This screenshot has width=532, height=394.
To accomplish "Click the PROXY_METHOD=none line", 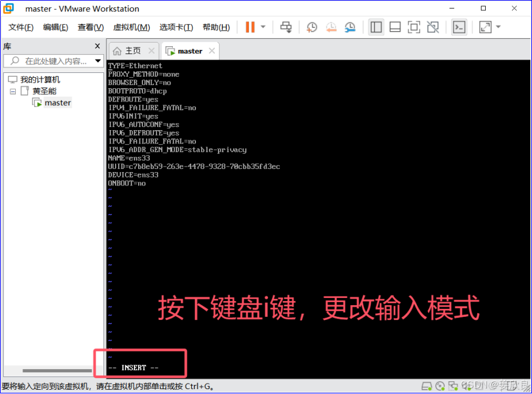I will click(x=144, y=74).
